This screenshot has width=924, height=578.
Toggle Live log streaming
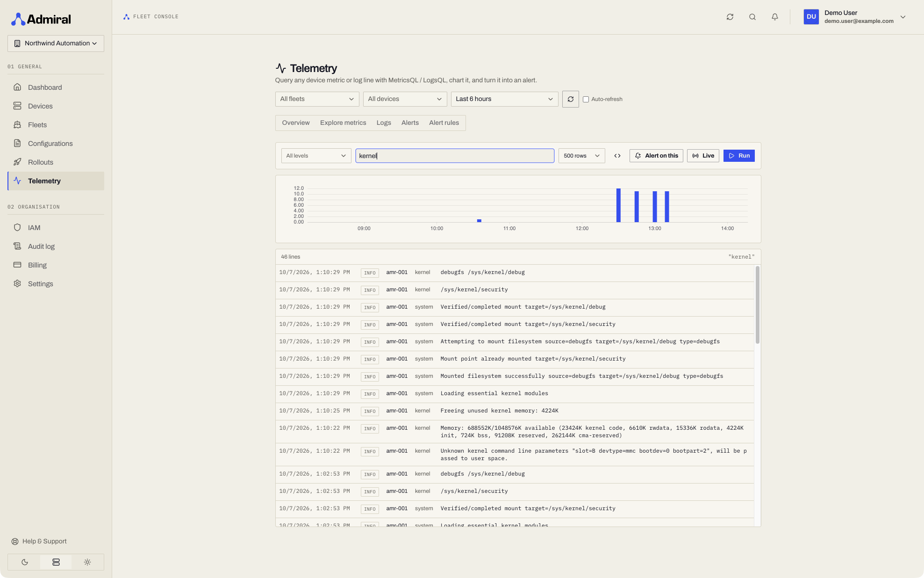click(703, 156)
